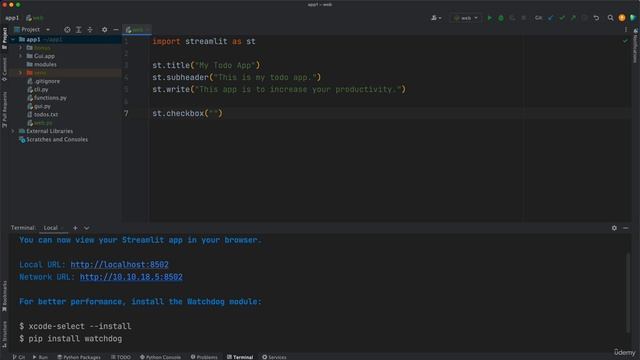The width and height of the screenshot is (640, 360).
Task: Click the st.title line in editor
Action: [x=206, y=65]
